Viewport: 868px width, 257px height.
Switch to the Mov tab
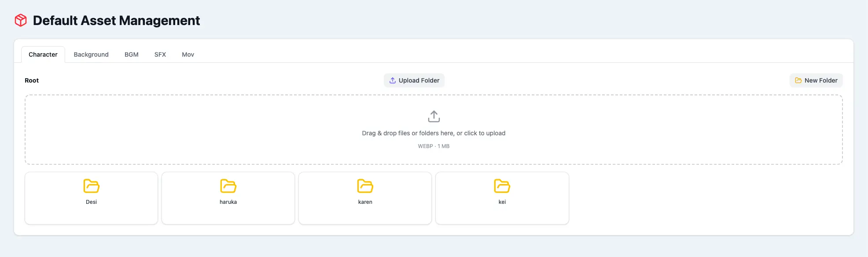188,54
